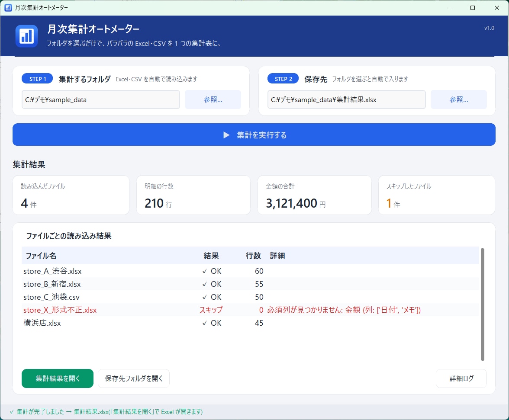This screenshot has height=420, width=509.
Task: Select the store_B_新宿.xlsx row
Action: [250, 284]
